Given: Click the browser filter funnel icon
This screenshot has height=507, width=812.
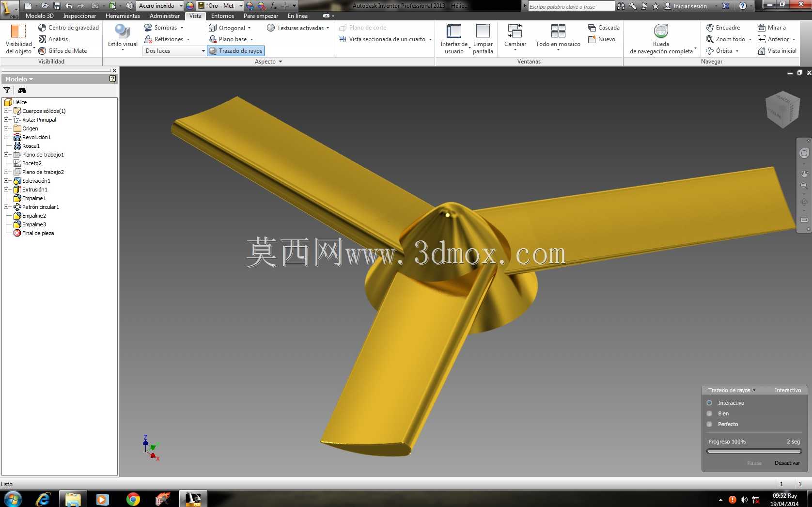Looking at the screenshot, I should [7, 90].
